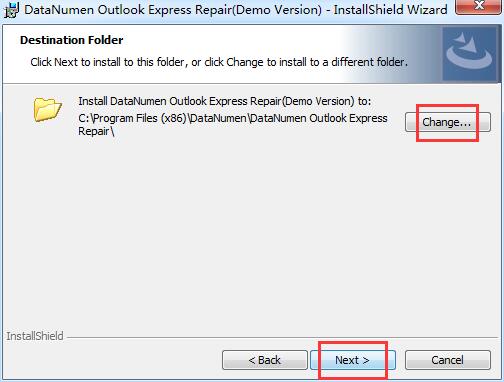This screenshot has width=504, height=382.
Task: Proceed by clicking Next
Action: (x=353, y=360)
